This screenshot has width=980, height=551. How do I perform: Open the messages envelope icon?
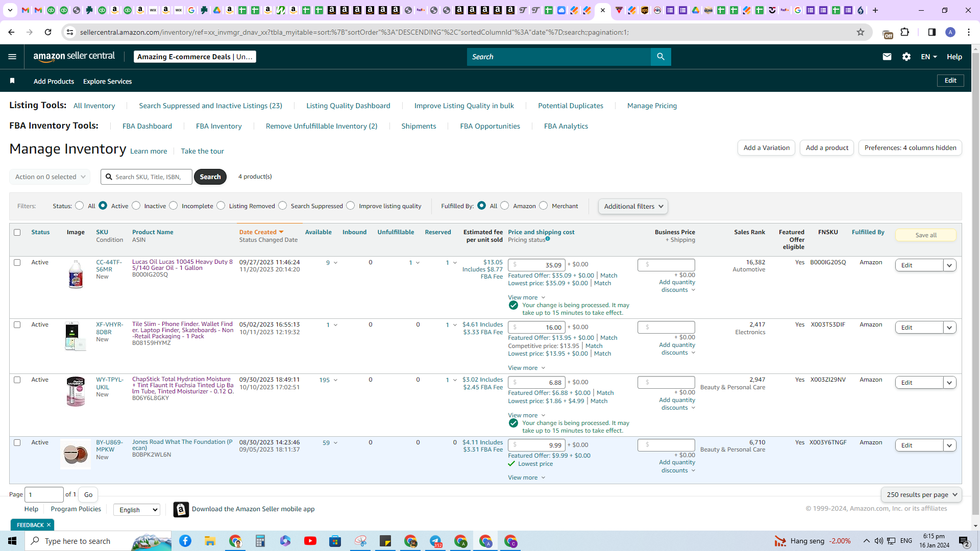click(x=887, y=57)
